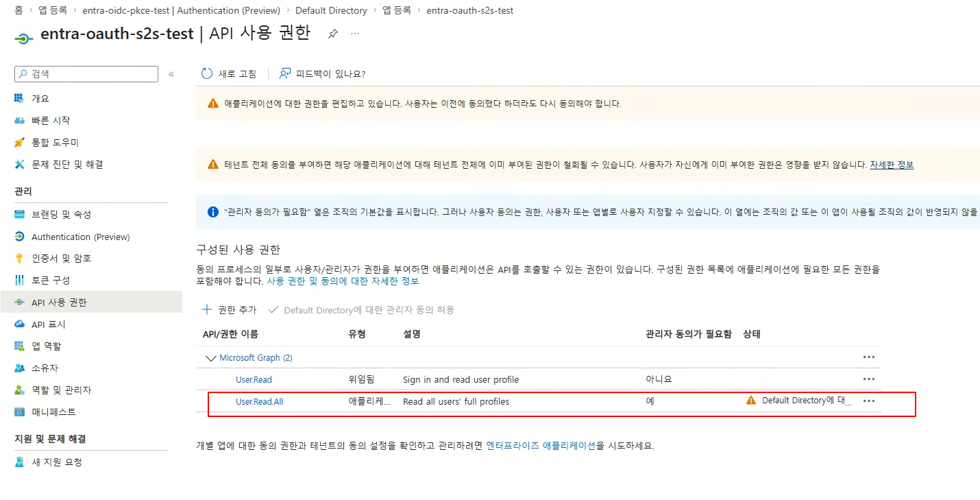Follow the 자세한 정보 link in warning banner
Screen dimensions: 980x500
pos(892,165)
